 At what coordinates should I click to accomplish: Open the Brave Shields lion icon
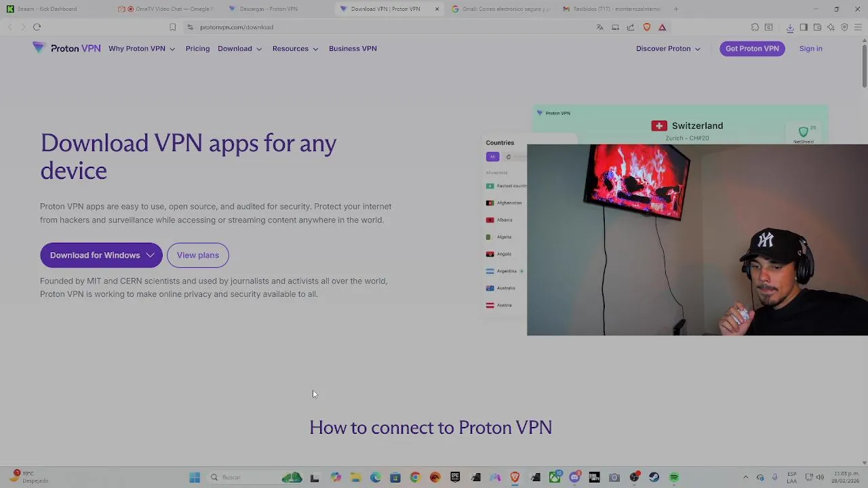click(x=646, y=27)
